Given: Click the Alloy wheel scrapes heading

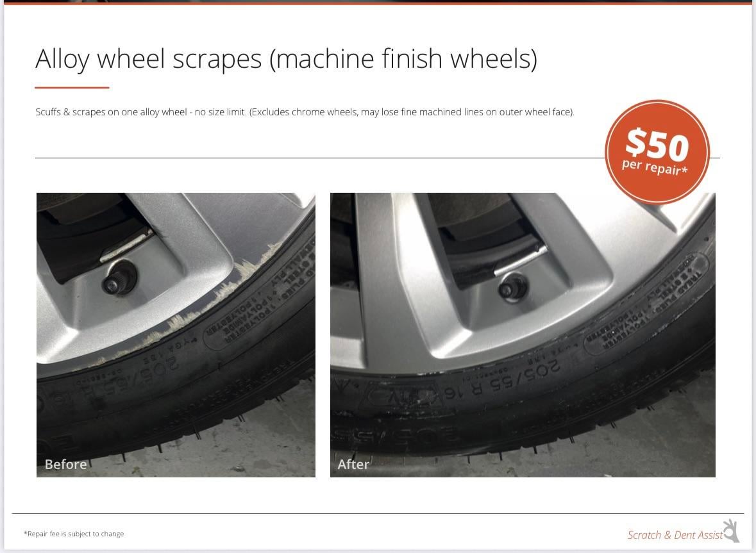Looking at the screenshot, I should (286, 59).
